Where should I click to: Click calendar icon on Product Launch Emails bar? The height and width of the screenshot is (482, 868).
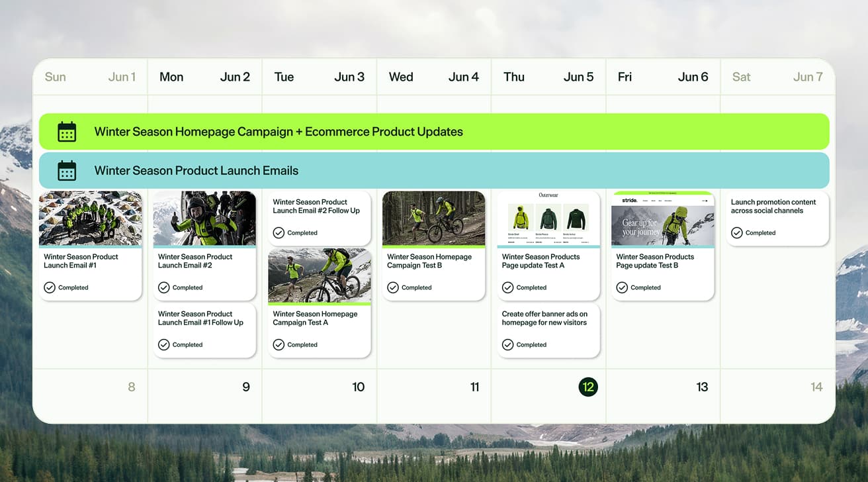click(x=67, y=171)
